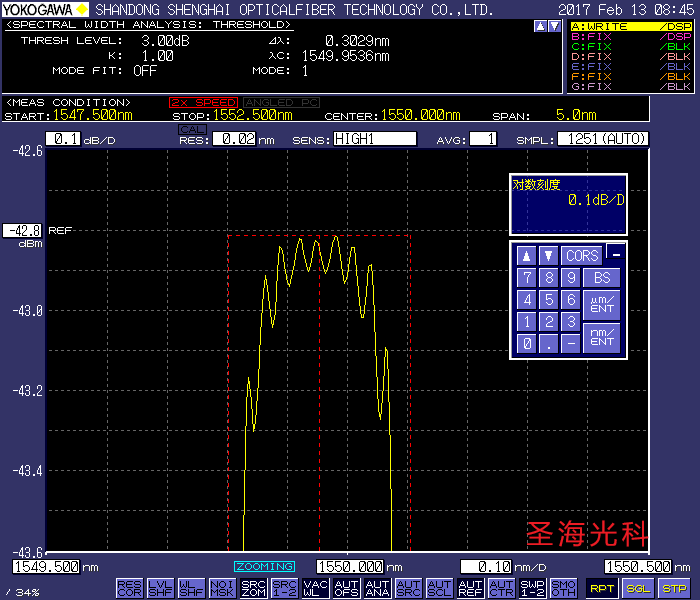
Task: Select trace F:FIX /BLK
Action: pyautogui.click(x=631, y=76)
